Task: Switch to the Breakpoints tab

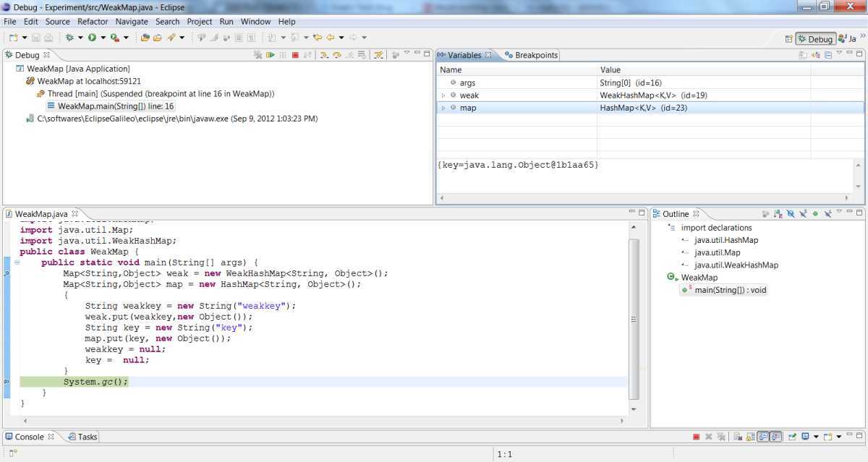Action: point(532,55)
